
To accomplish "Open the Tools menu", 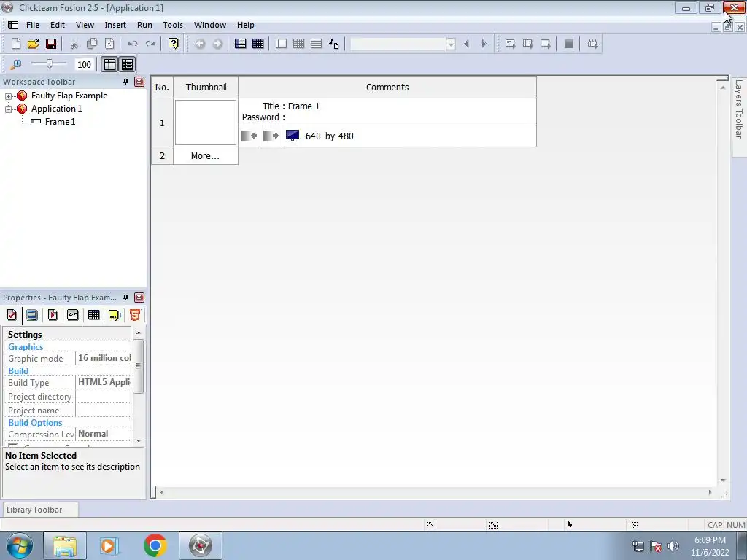I will [x=173, y=25].
